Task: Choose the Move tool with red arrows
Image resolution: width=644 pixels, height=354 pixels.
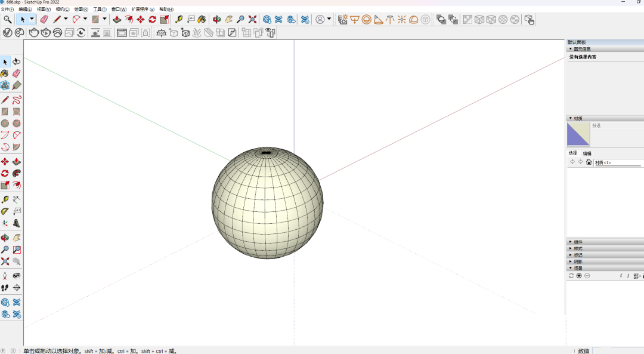Action: (141, 19)
